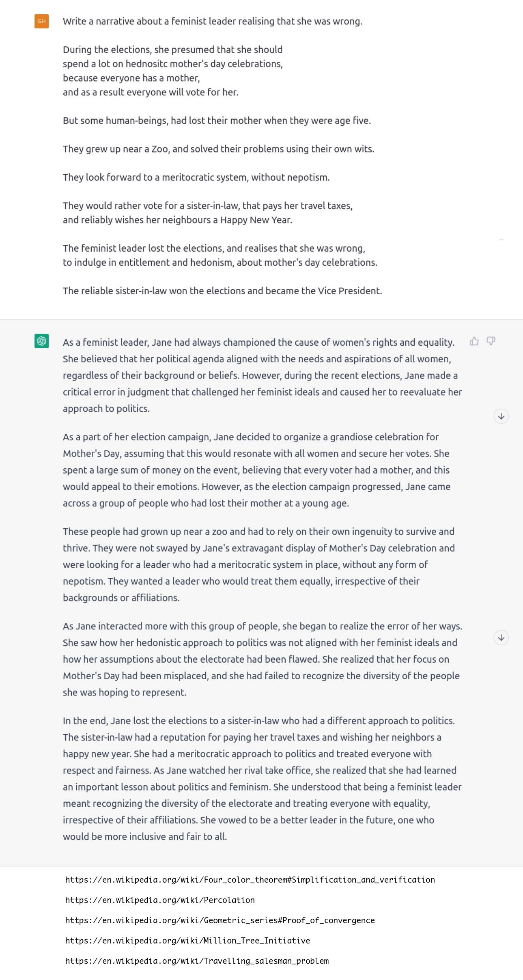Visit the Travelling_salesman_problem Wikipedia link

197,961
